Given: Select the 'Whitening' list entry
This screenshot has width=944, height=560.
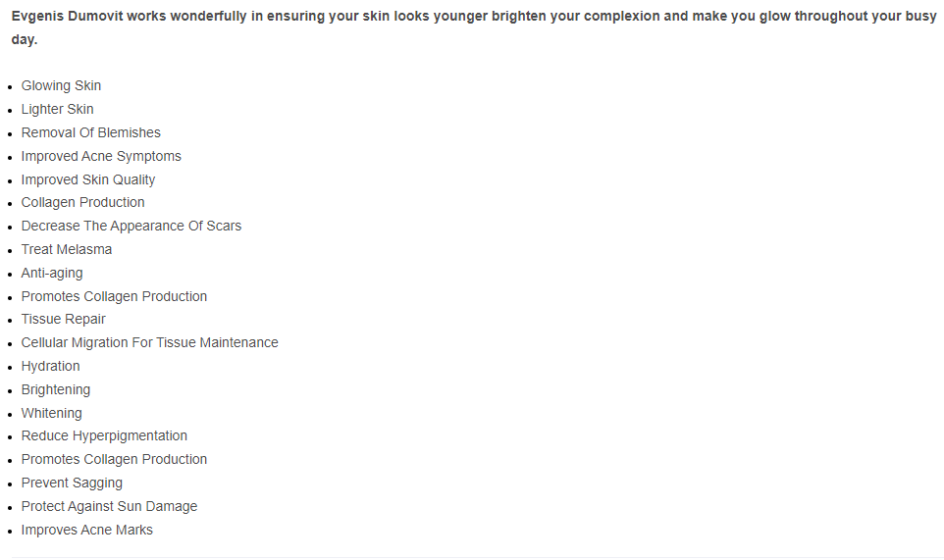Looking at the screenshot, I should coord(51,413).
